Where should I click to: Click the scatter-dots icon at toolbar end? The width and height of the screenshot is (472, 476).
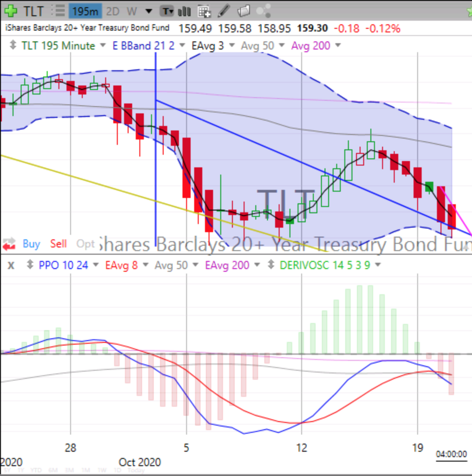pos(263,11)
